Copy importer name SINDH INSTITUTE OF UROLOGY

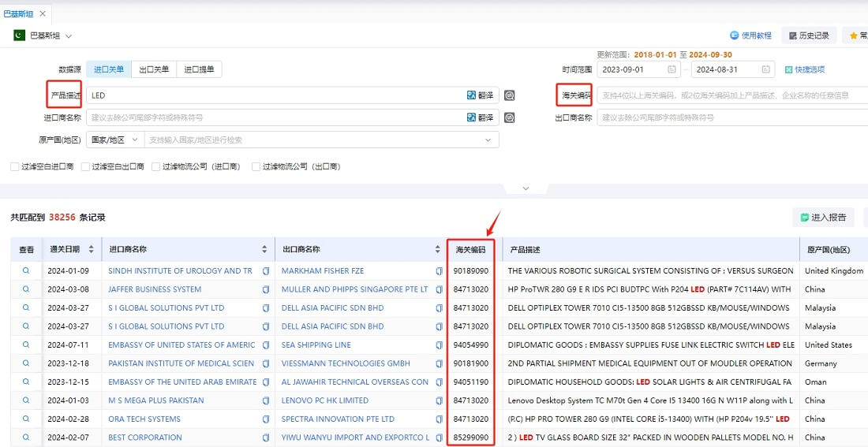click(x=266, y=271)
